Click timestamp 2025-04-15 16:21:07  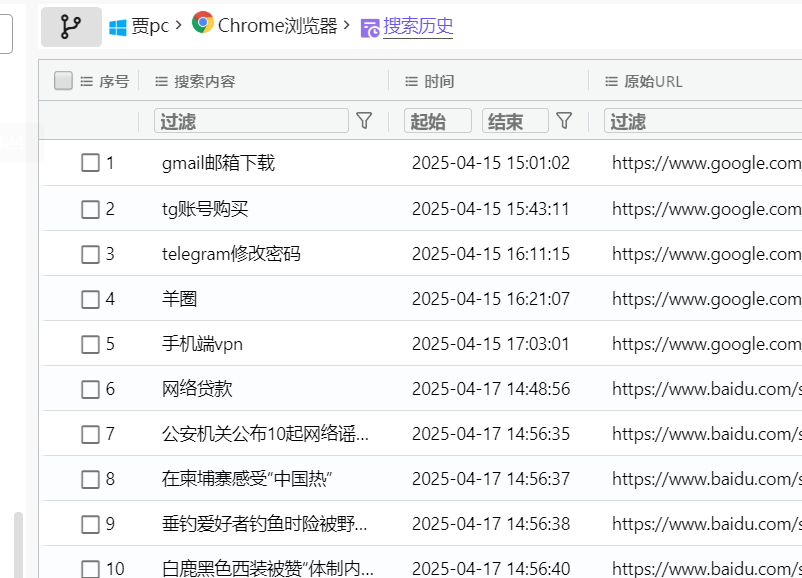[491, 299]
